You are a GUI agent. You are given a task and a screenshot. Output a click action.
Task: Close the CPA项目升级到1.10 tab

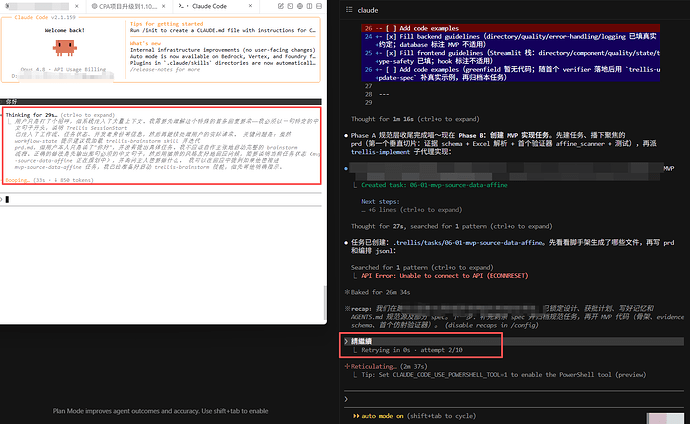pos(164,6)
